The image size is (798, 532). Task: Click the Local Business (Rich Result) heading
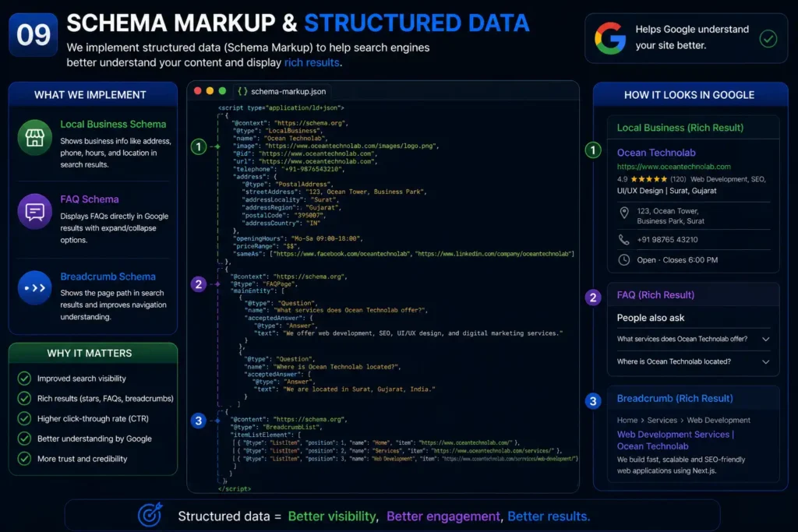[680, 128]
